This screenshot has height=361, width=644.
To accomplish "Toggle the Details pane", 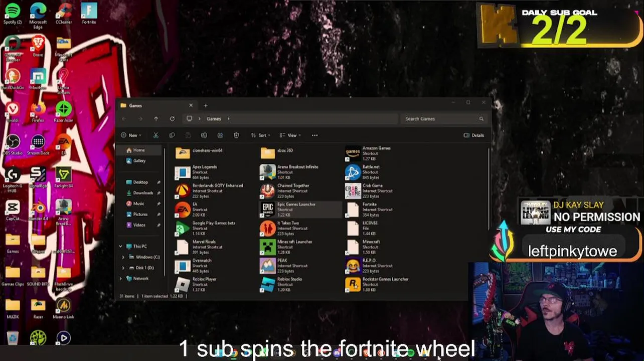I will click(x=474, y=135).
